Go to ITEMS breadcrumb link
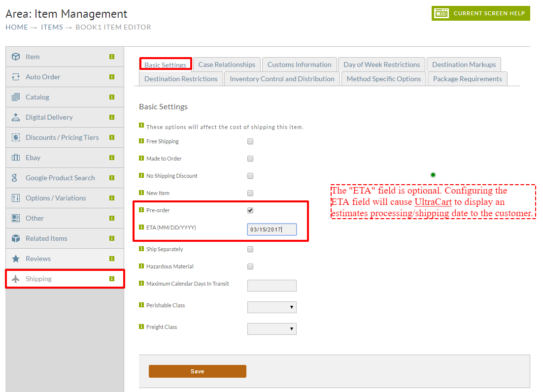This screenshot has height=392, width=543. (x=52, y=28)
